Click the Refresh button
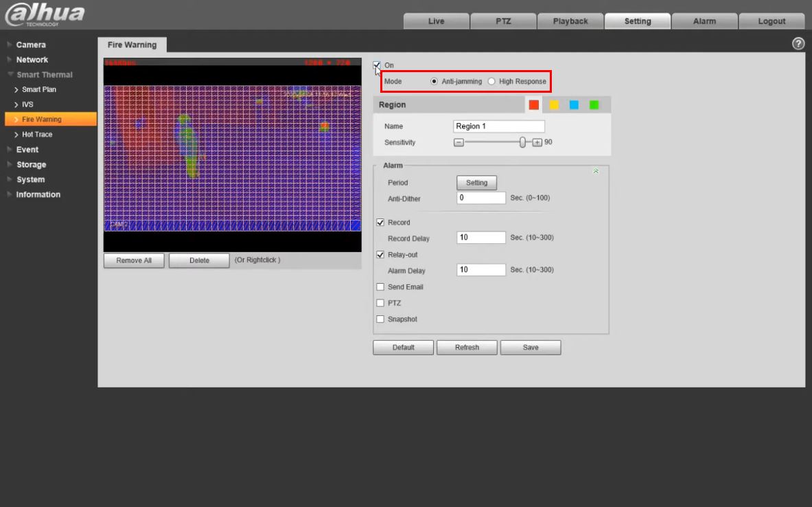812x507 pixels. click(x=467, y=348)
